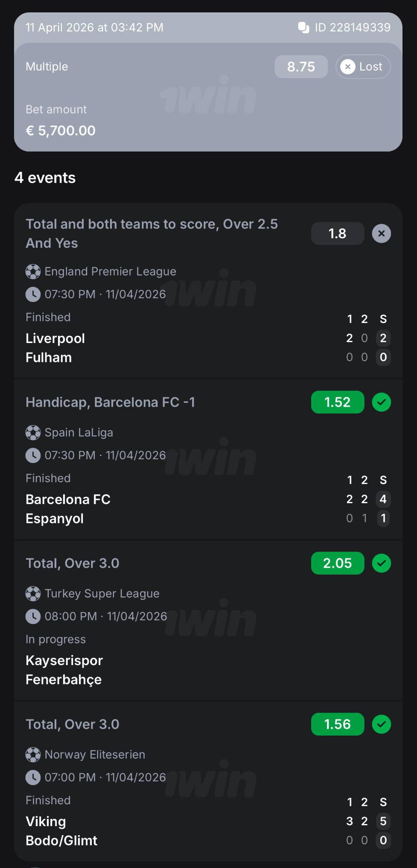The height and width of the screenshot is (868, 417).
Task: Click the green check beside odds 1.56
Action: (x=381, y=724)
